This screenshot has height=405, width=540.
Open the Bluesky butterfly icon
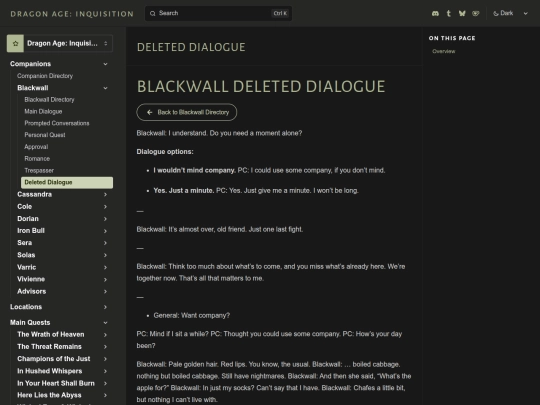click(462, 13)
